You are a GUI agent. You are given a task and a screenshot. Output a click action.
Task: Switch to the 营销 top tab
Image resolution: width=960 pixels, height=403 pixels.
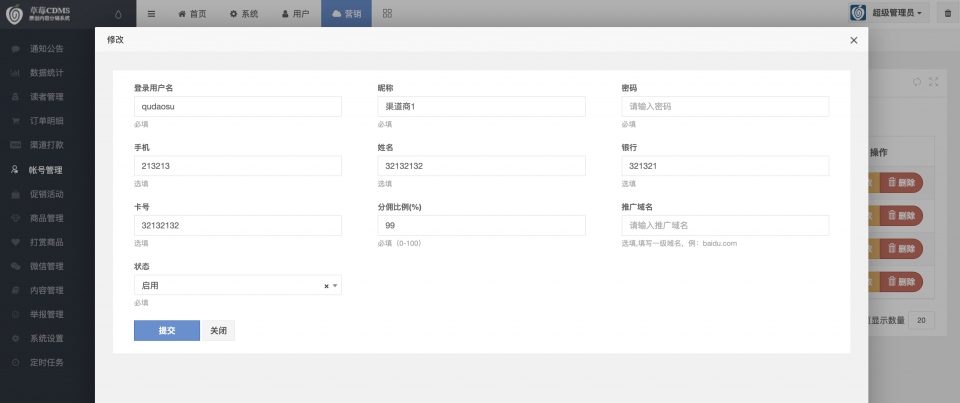click(x=346, y=13)
